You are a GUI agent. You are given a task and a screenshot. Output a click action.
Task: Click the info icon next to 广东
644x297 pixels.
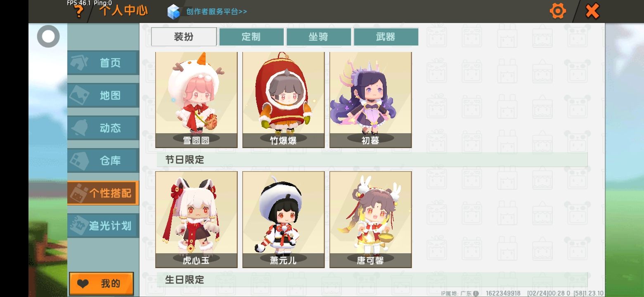[476, 293]
